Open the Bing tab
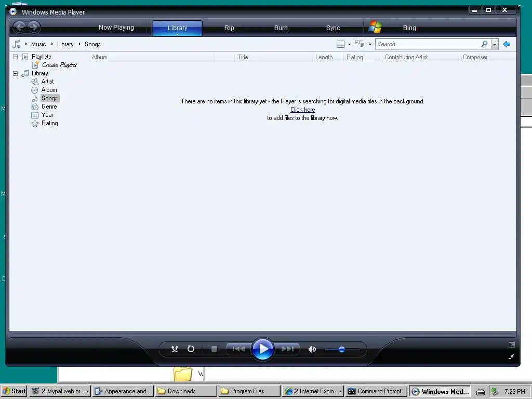The width and height of the screenshot is (532, 399). [x=409, y=28]
